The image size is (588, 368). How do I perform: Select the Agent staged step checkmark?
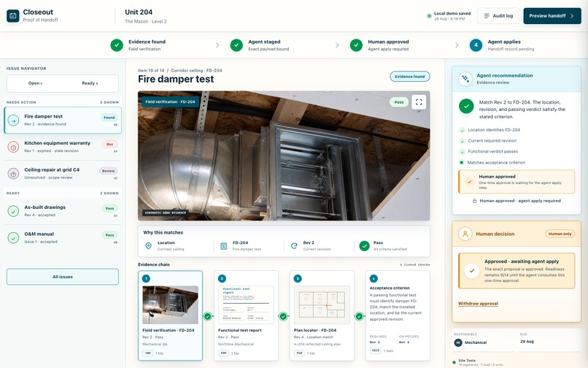(x=236, y=45)
